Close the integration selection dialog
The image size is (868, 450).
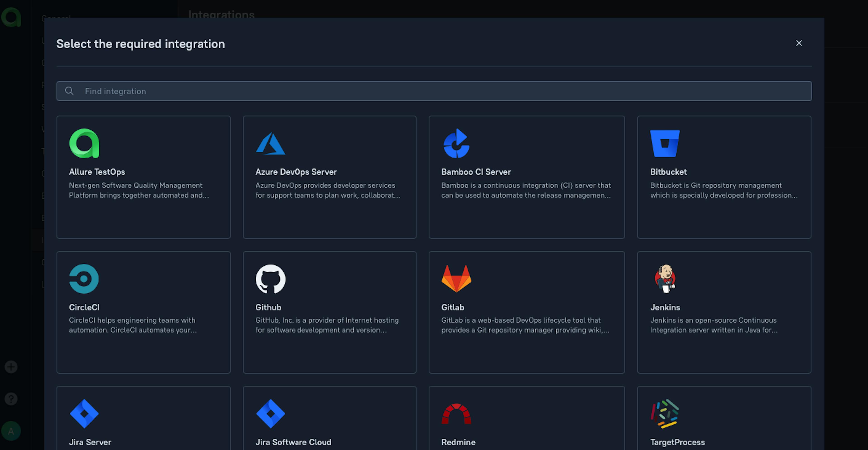click(799, 43)
